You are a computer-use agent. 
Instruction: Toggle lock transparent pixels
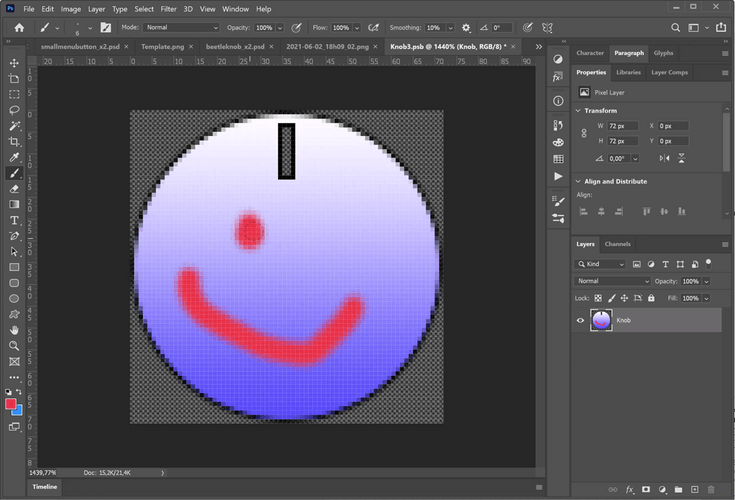click(598, 298)
